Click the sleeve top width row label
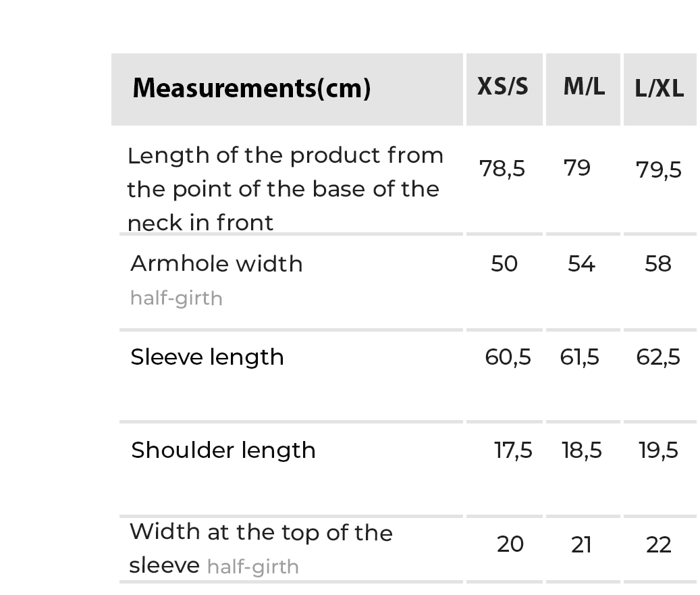The height and width of the screenshot is (595, 700). pos(261,548)
